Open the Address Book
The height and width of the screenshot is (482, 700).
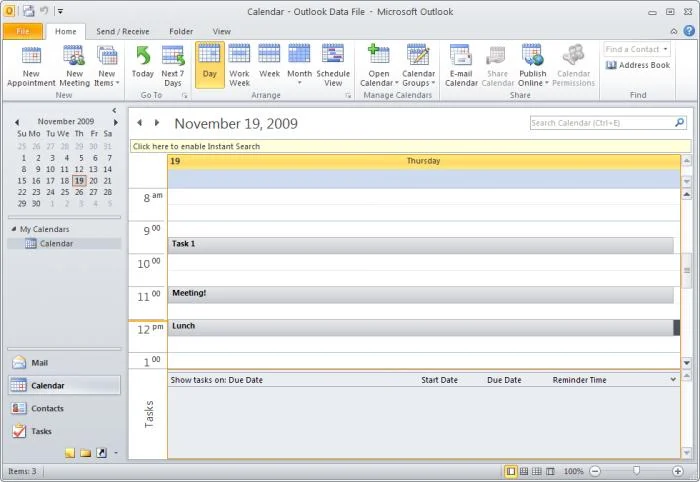(x=638, y=65)
